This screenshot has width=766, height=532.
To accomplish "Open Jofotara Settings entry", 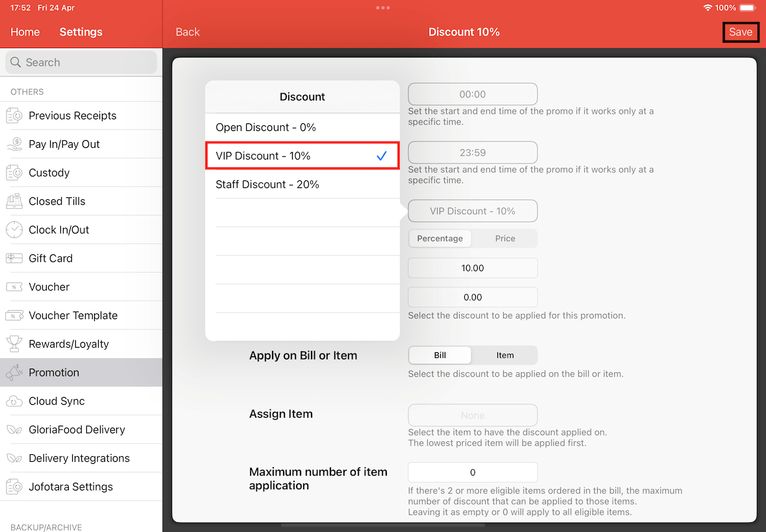I will point(81,487).
